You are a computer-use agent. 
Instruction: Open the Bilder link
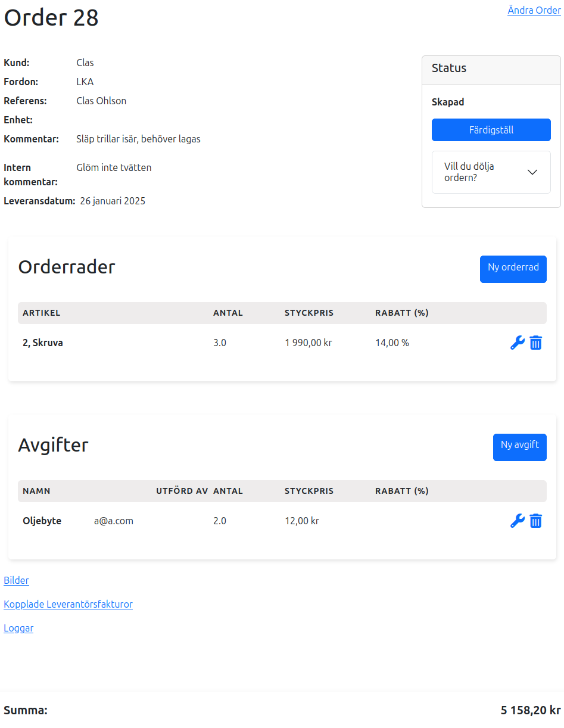pyautogui.click(x=16, y=580)
